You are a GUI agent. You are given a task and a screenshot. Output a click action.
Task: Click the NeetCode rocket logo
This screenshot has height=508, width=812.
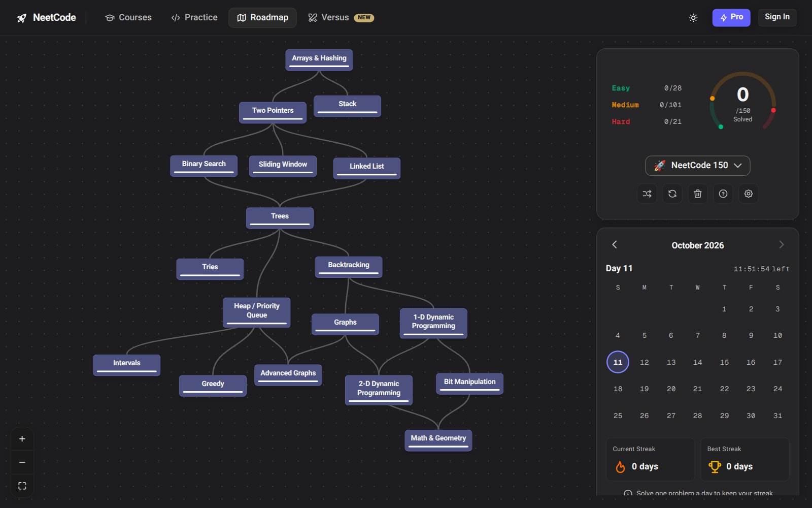click(x=22, y=18)
